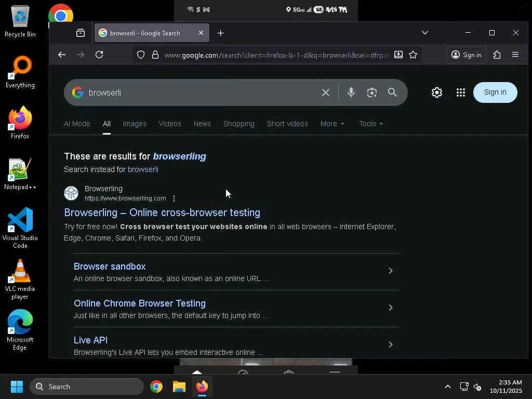Click into Google search input field
The width and height of the screenshot is (532, 399).
(202, 92)
